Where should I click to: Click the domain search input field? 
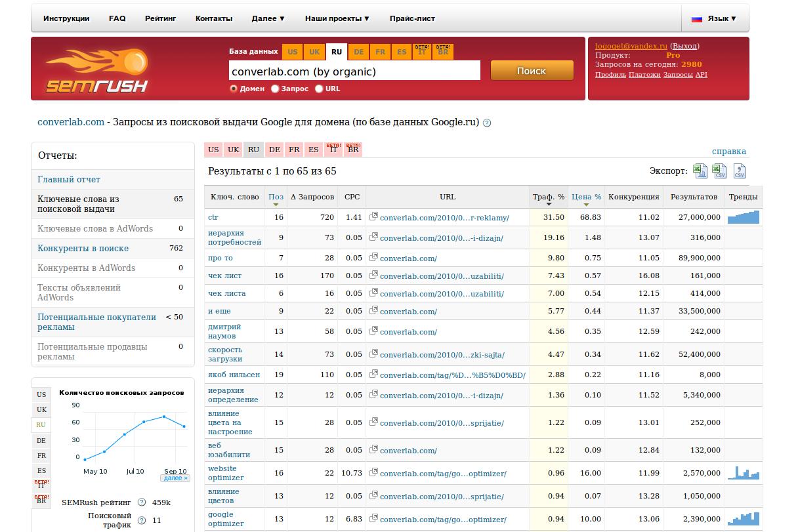(354, 71)
